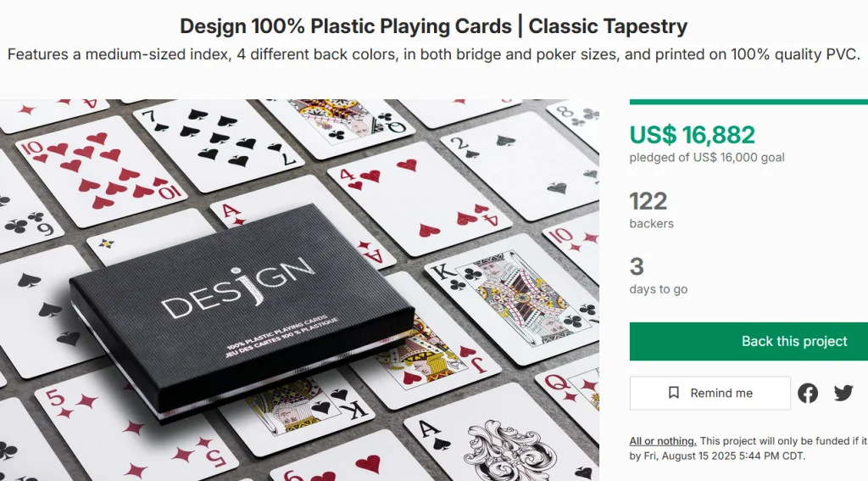Click the Back this project button
Image resolution: width=868 pixels, height=481 pixels.
[x=748, y=341]
